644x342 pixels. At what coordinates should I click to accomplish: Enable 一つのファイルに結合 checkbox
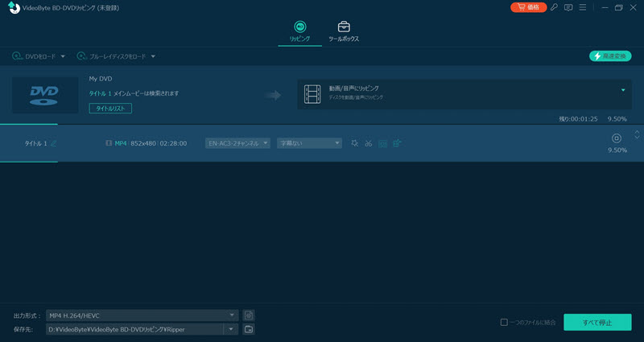coord(504,323)
